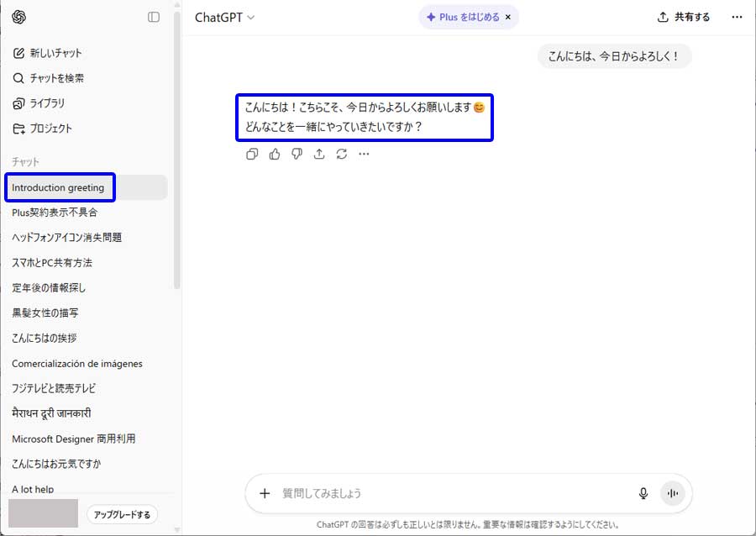756x536 pixels.
Task: Copy the assistant response
Action: pyautogui.click(x=252, y=154)
